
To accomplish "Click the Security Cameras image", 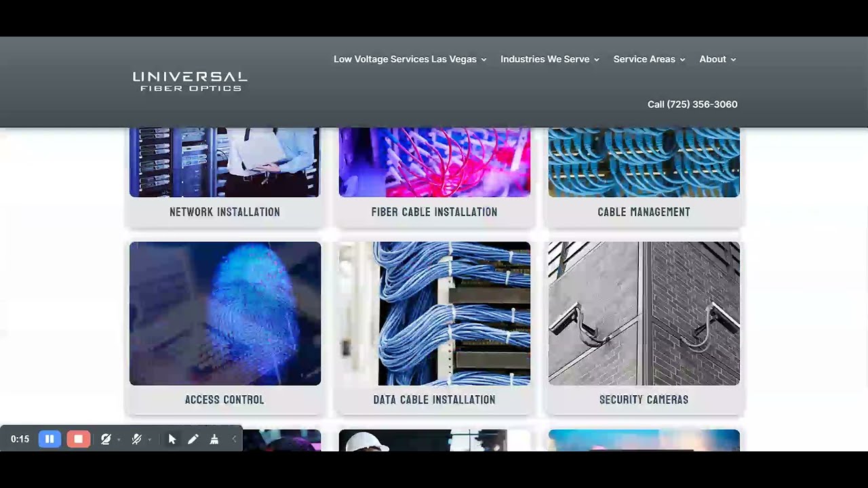I will coord(644,313).
